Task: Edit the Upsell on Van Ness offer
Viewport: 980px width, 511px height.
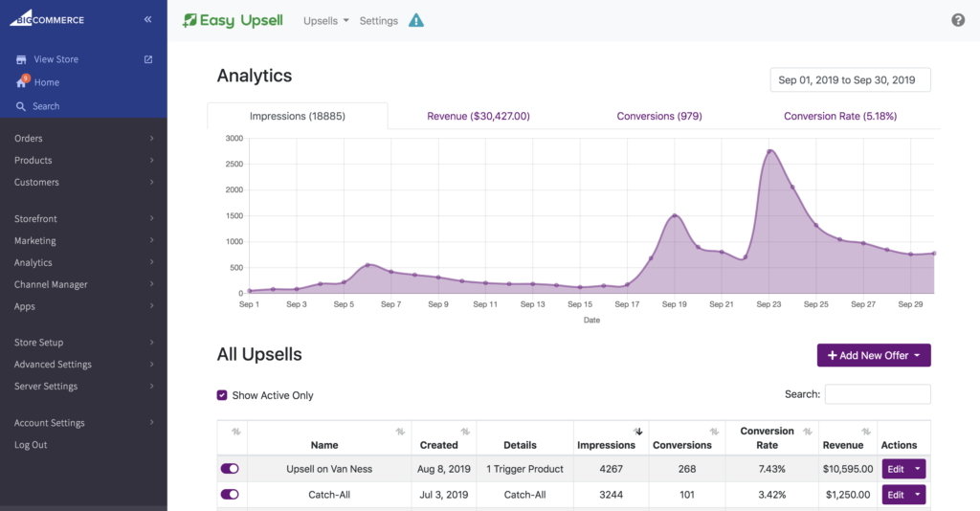Action: (896, 469)
